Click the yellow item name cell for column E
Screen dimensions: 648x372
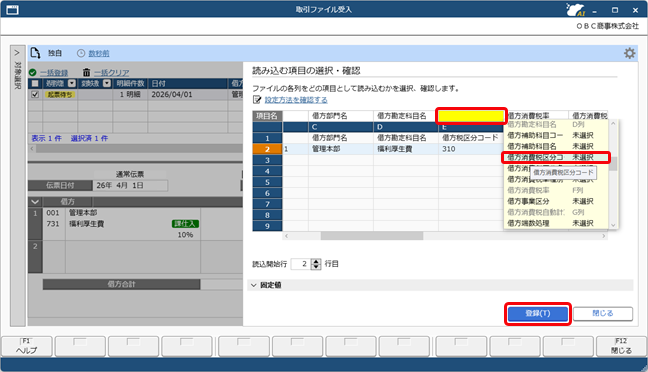(x=471, y=116)
